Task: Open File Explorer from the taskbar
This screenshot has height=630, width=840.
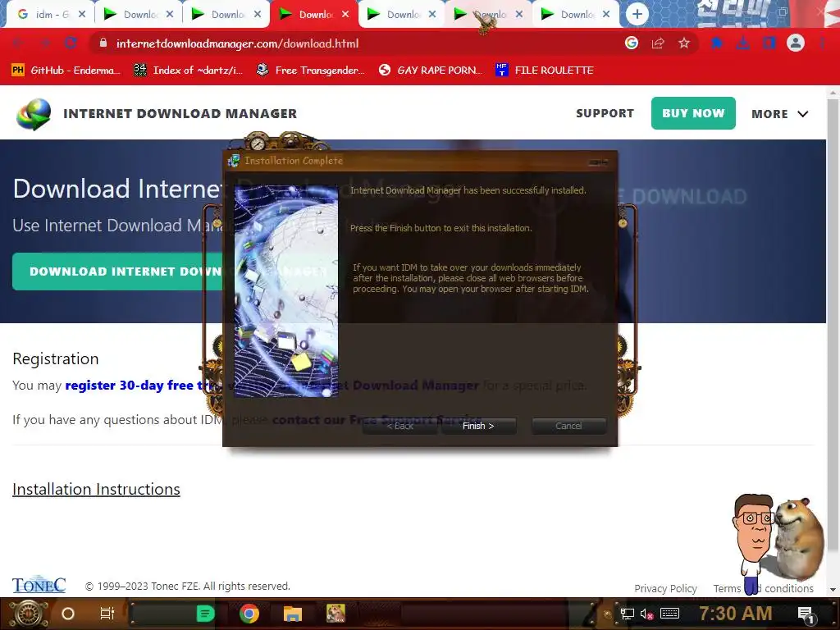Action: (293, 614)
